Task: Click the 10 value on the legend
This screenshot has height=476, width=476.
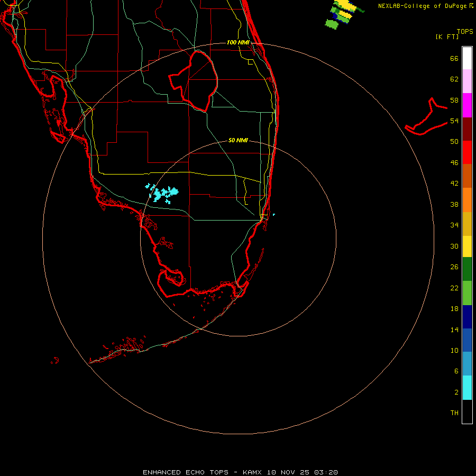Action: [454, 350]
